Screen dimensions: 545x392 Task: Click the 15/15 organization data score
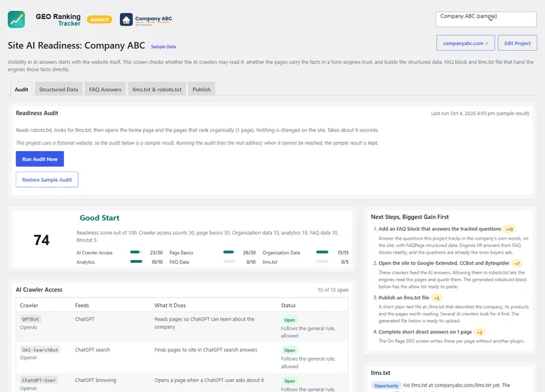tap(343, 252)
